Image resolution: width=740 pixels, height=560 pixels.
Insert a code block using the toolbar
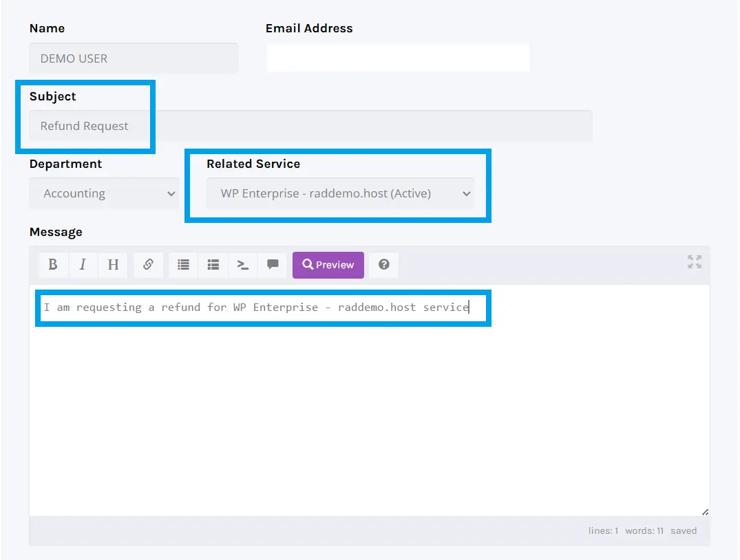point(242,265)
